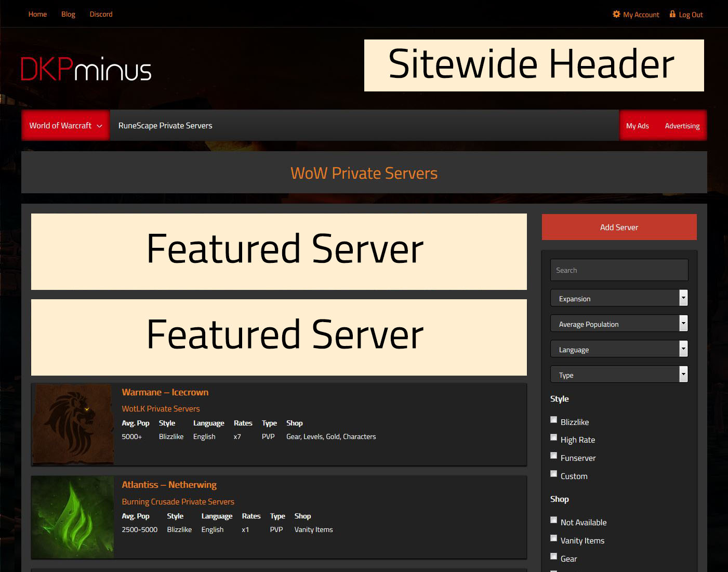Check the Blizzlike style checkbox
Screen dimensions: 728x572
point(553,420)
